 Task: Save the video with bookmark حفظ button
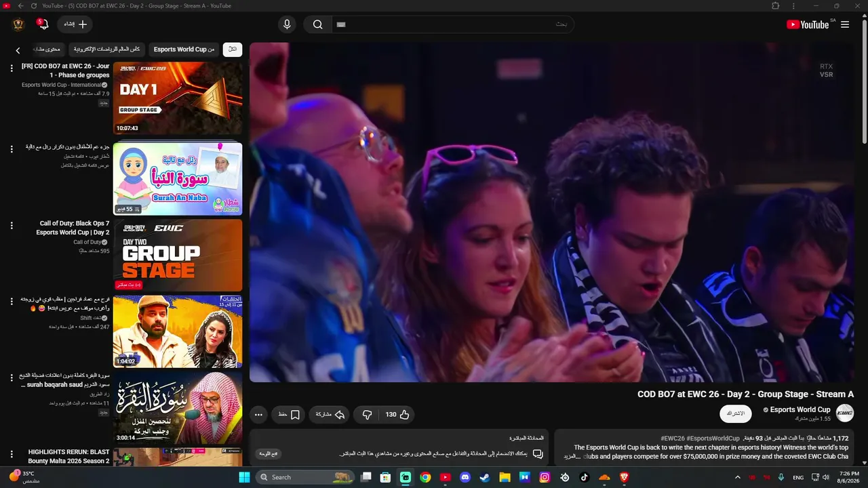pyautogui.click(x=288, y=415)
